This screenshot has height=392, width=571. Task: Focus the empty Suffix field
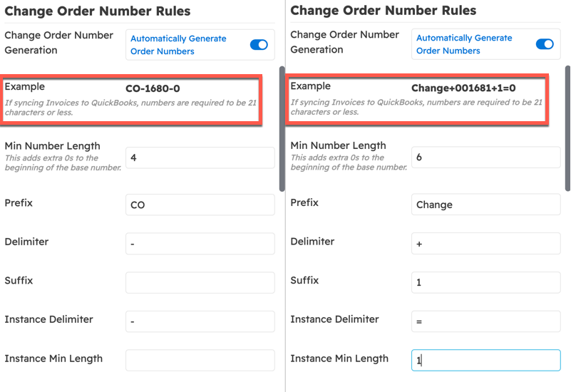tap(200, 282)
